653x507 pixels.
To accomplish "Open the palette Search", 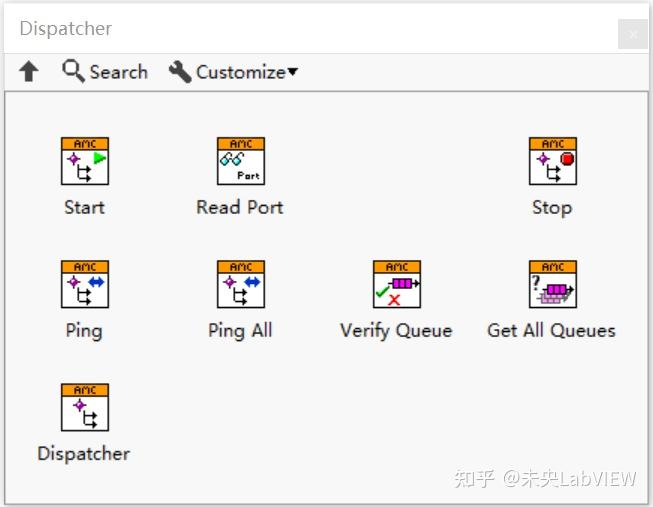I will [105, 72].
